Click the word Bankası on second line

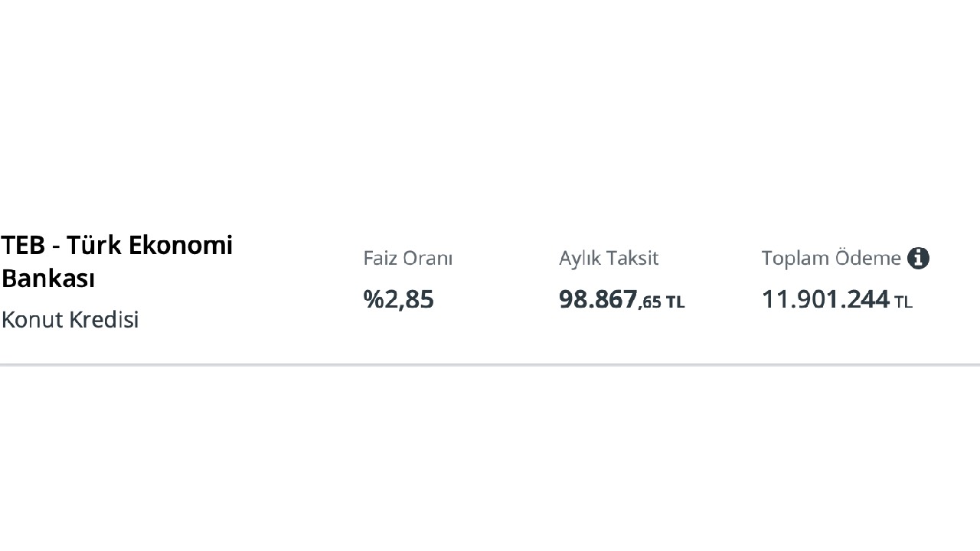pyautogui.click(x=48, y=278)
